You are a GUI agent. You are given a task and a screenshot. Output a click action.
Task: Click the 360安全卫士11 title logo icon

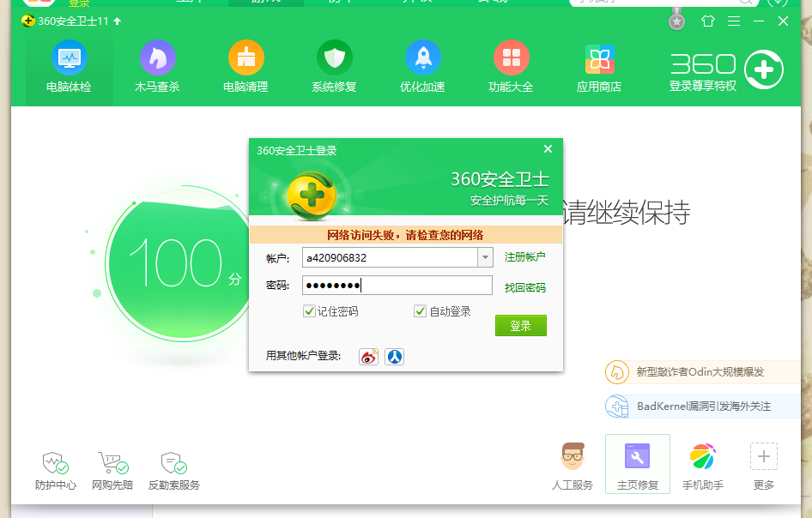28,21
